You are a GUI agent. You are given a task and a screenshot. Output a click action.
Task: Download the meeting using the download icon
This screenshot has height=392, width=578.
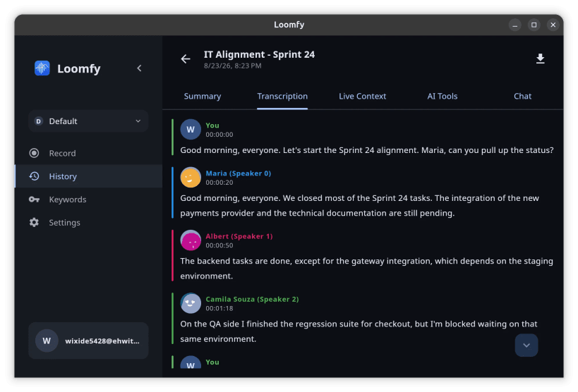click(540, 59)
